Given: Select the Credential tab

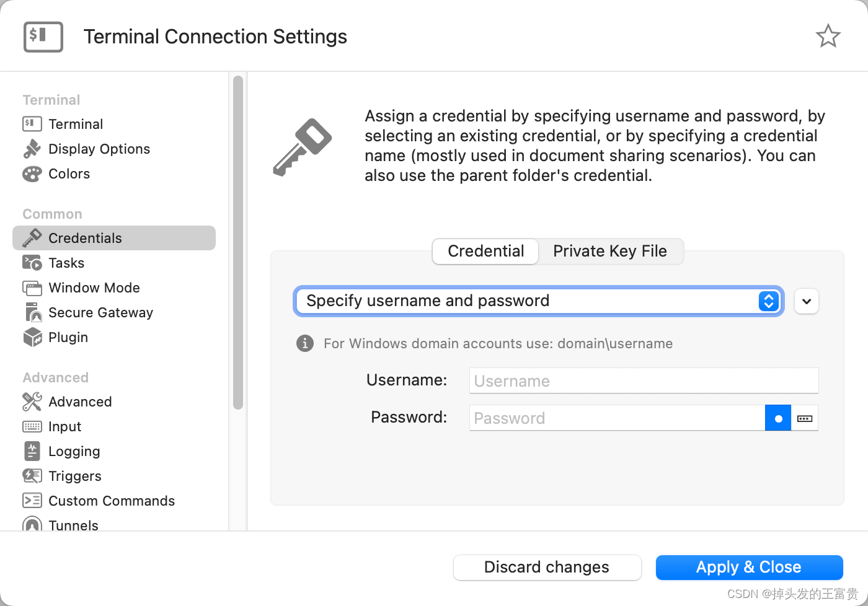Looking at the screenshot, I should tap(485, 251).
